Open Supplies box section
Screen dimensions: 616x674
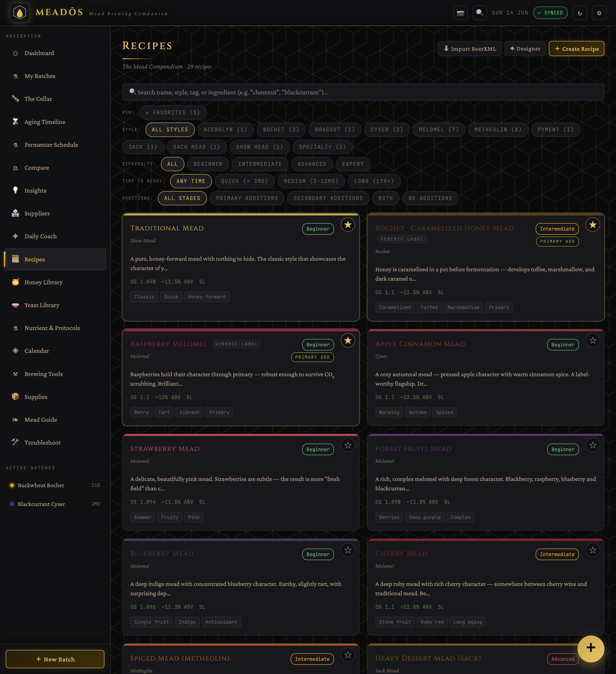coord(55,396)
